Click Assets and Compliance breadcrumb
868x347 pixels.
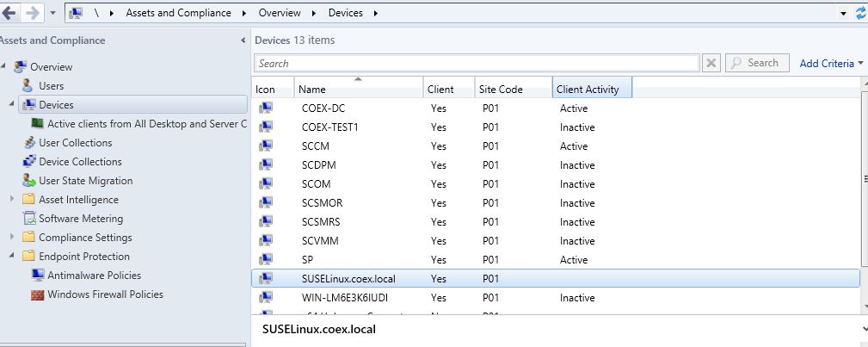[178, 13]
